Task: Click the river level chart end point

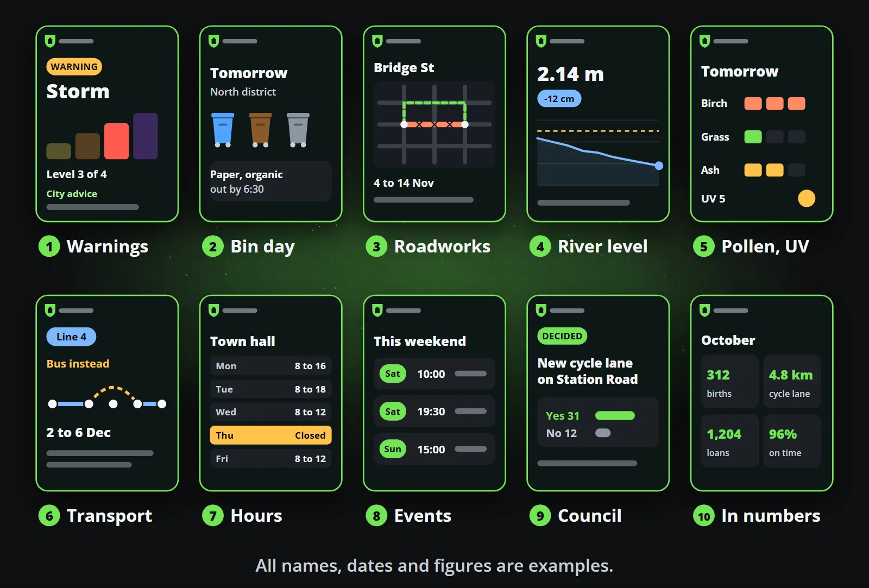Action: [x=659, y=166]
